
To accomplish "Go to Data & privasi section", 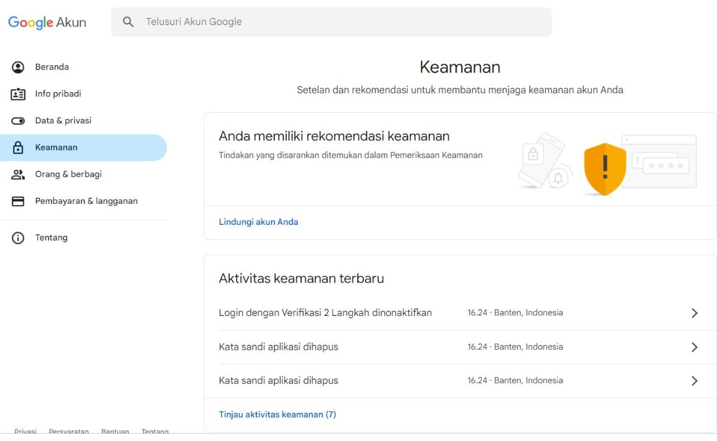I will (83, 121).
